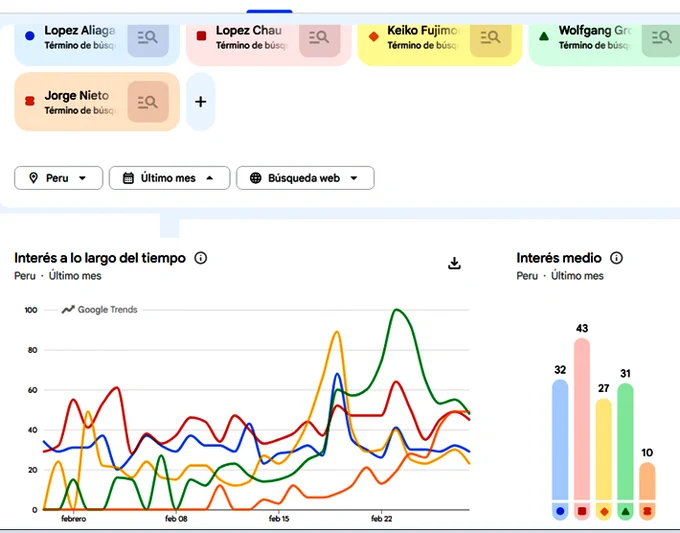Click the red square marker of Lopez Chau
The width and height of the screenshot is (680, 533).
point(201,36)
